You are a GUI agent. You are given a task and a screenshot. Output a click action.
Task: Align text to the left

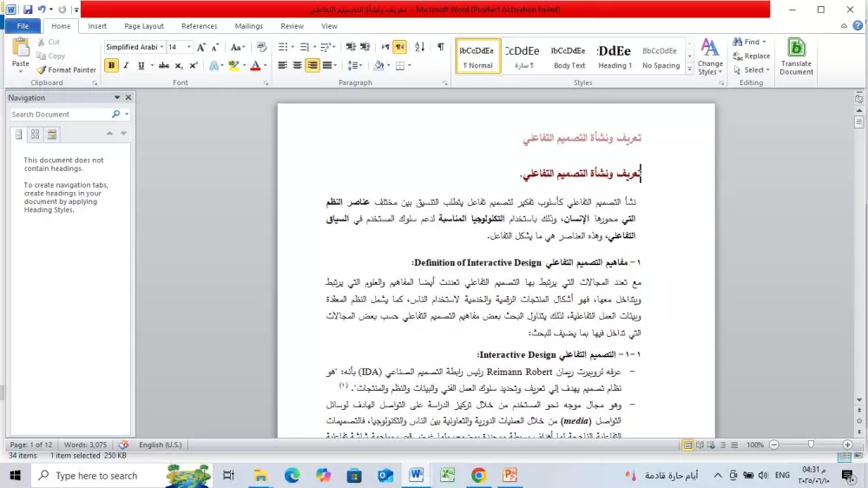[x=282, y=65]
